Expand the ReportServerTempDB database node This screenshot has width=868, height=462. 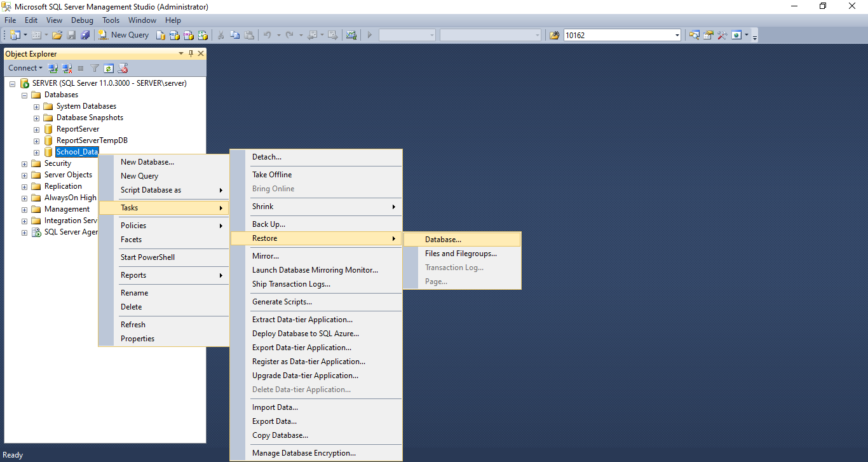click(x=36, y=140)
